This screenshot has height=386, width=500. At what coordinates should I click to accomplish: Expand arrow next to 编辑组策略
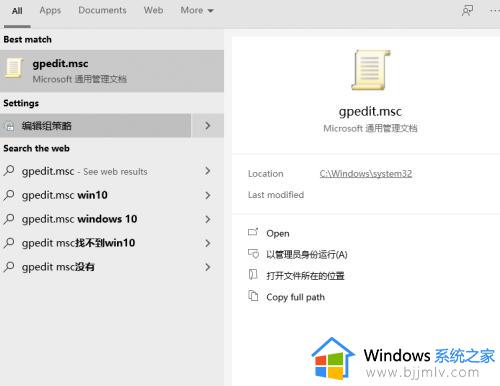(208, 126)
